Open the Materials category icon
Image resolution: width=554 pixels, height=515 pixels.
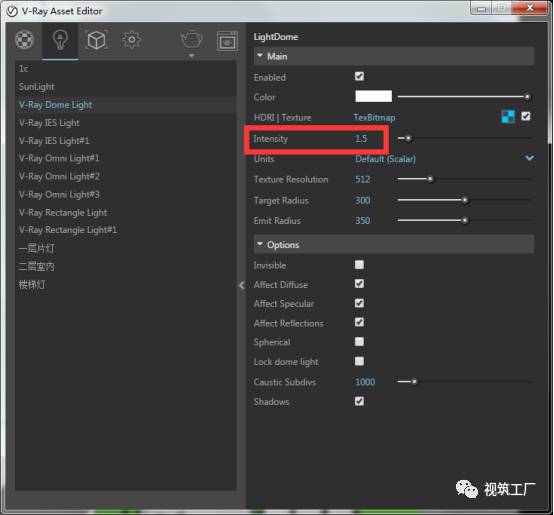click(24, 40)
